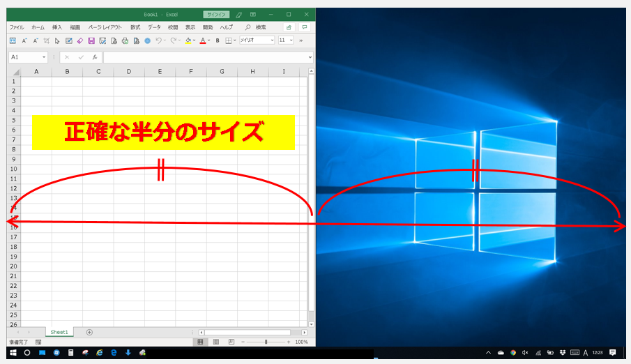Screen dimensions: 631x364
Task: Show more quick-access toolbar commands
Action: tap(301, 40)
